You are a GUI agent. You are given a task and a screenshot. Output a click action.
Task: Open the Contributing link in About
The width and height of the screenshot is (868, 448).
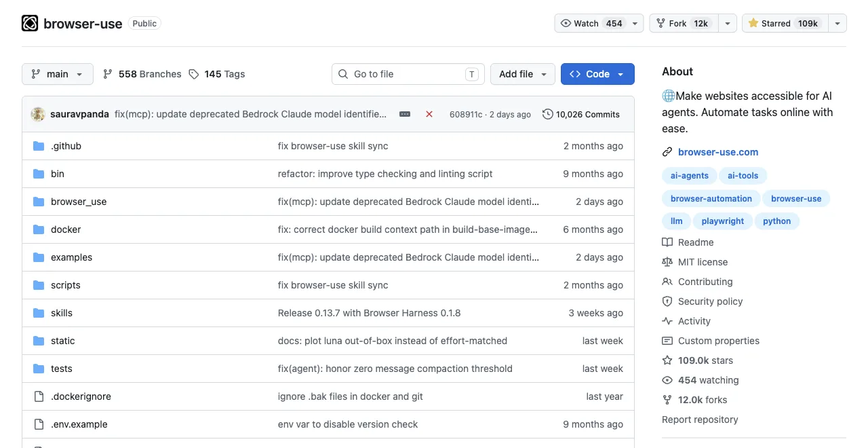pyautogui.click(x=705, y=282)
